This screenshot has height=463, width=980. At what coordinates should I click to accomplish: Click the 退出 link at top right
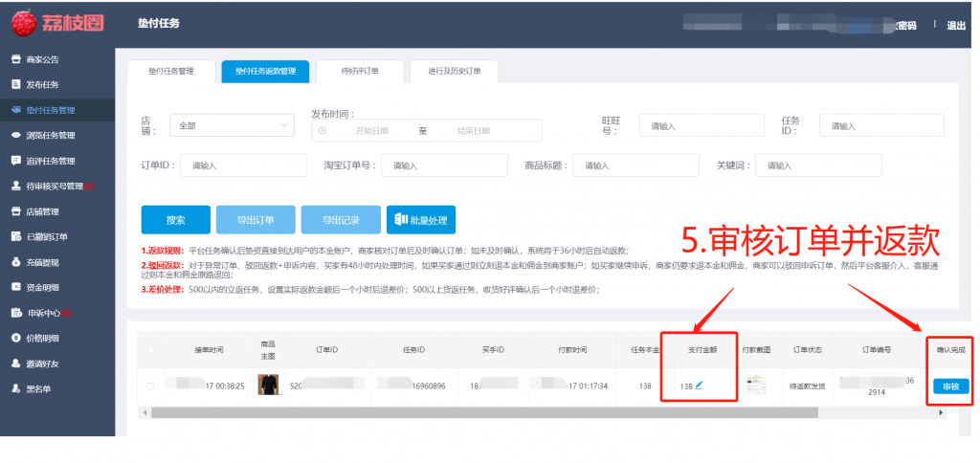[956, 26]
